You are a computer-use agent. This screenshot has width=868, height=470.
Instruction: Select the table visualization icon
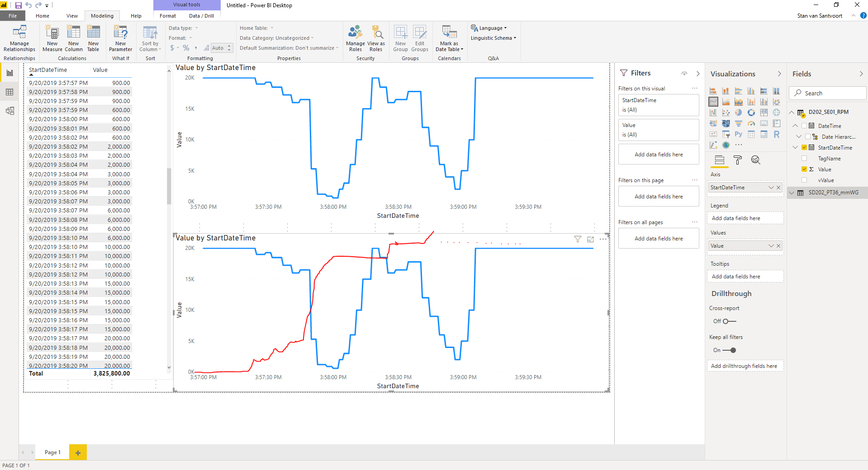751,134
